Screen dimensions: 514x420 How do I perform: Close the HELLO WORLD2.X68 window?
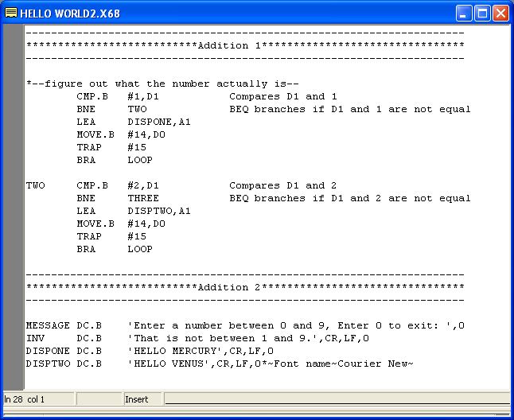pos(500,14)
